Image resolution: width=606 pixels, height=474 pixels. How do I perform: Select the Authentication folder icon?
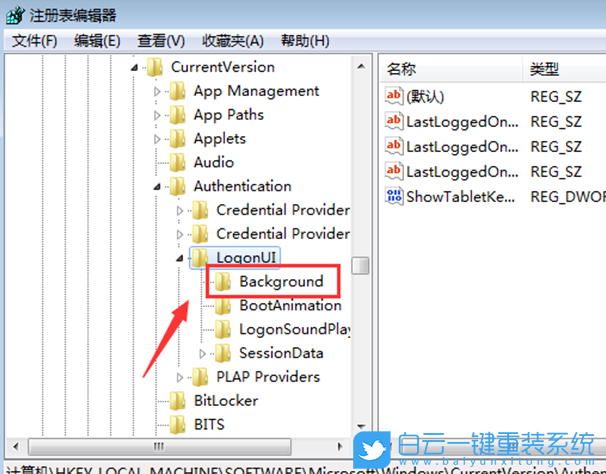[178, 186]
